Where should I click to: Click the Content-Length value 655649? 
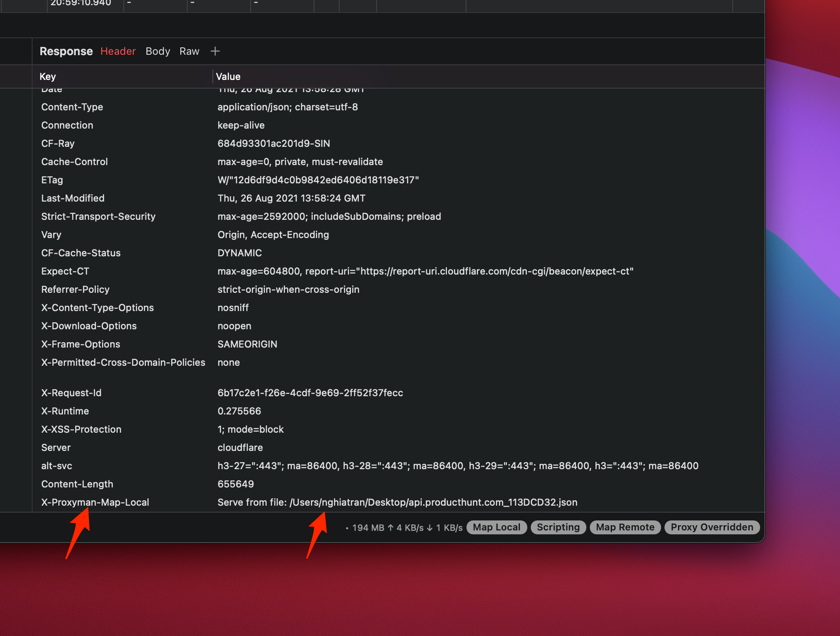click(235, 484)
